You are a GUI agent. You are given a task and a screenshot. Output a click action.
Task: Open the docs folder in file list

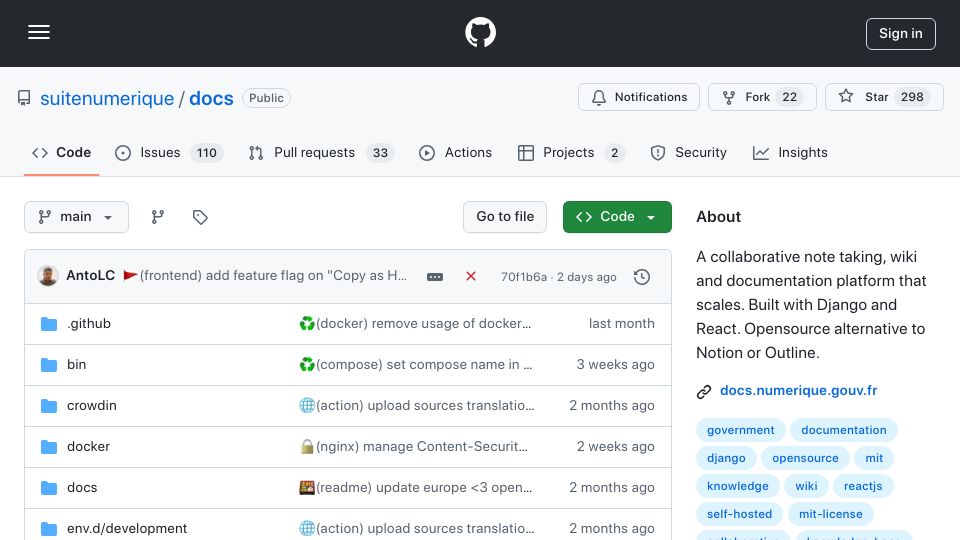[82, 487]
